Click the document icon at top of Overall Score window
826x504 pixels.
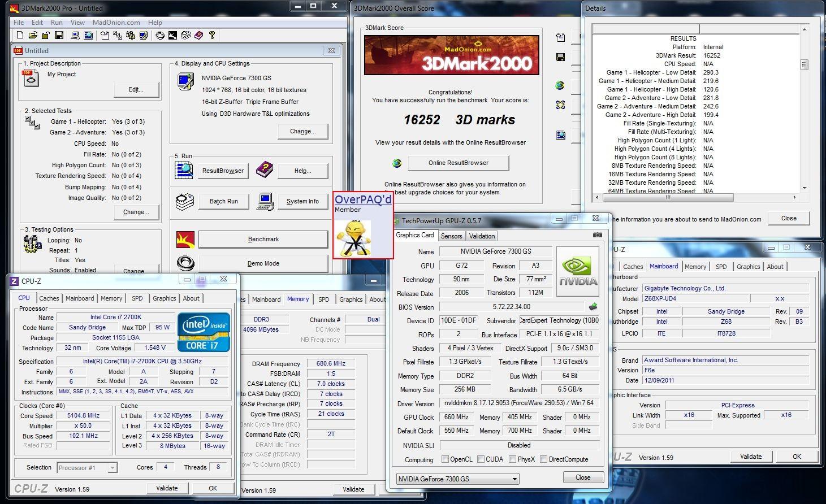coord(560,37)
